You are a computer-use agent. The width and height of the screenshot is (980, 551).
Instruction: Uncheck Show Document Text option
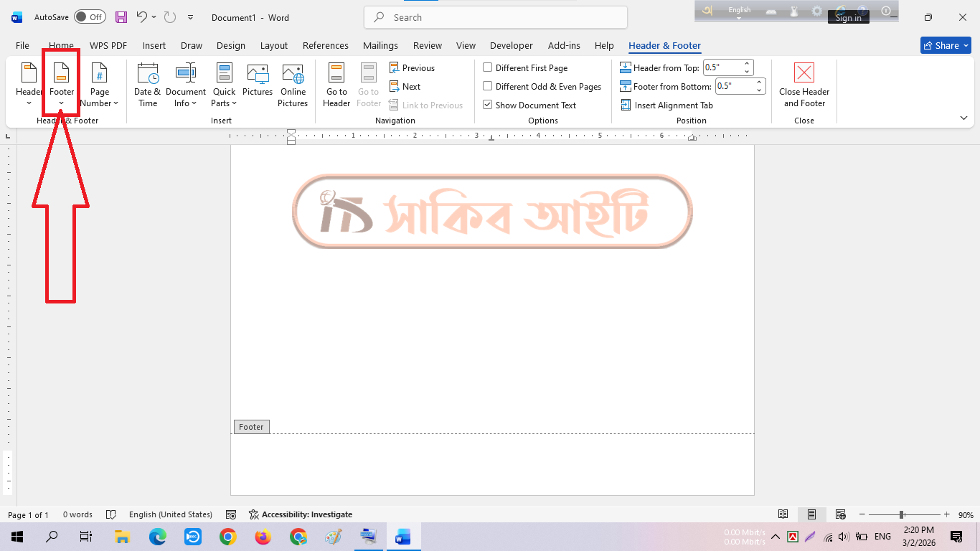(x=488, y=105)
